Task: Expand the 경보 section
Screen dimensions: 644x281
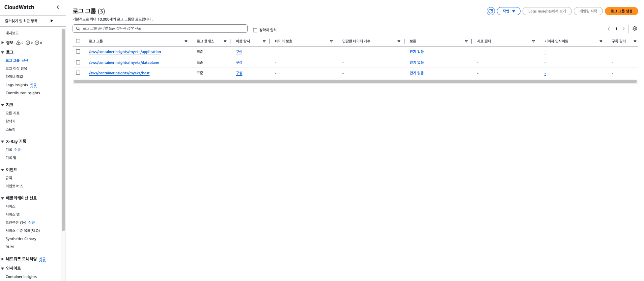Action: pyautogui.click(x=3, y=43)
